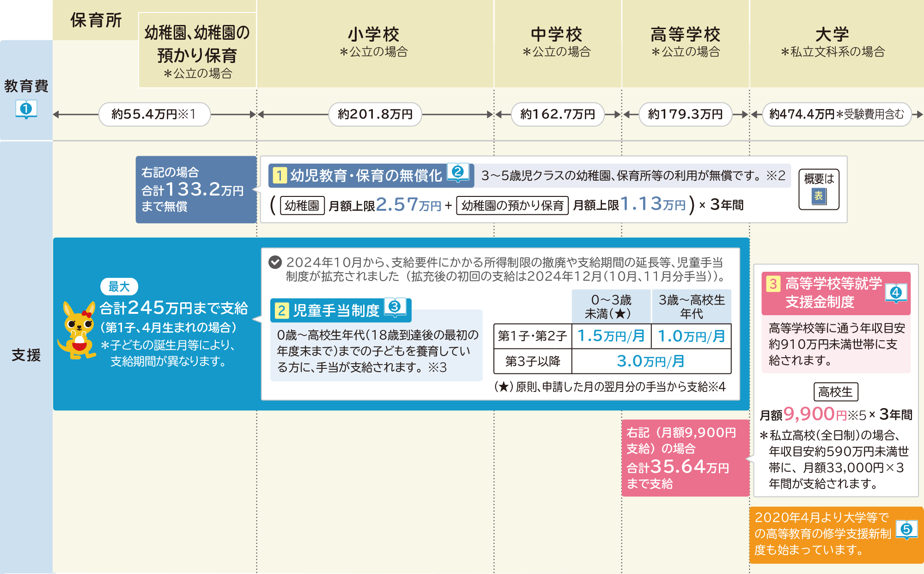Viewport: 924px width, 574px height.
Task: Click the 幼稚園、幼稚園の預かり保育 header
Action: (197, 50)
